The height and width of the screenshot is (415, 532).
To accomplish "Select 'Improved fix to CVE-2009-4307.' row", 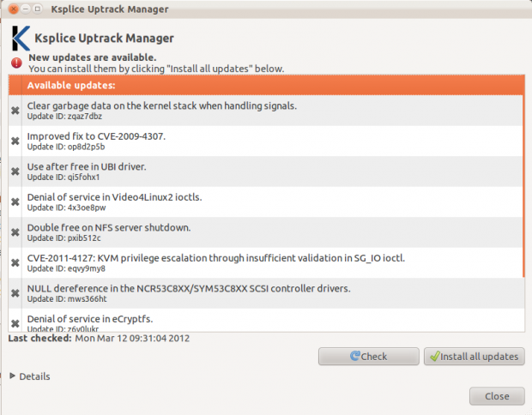I will click(266, 141).
